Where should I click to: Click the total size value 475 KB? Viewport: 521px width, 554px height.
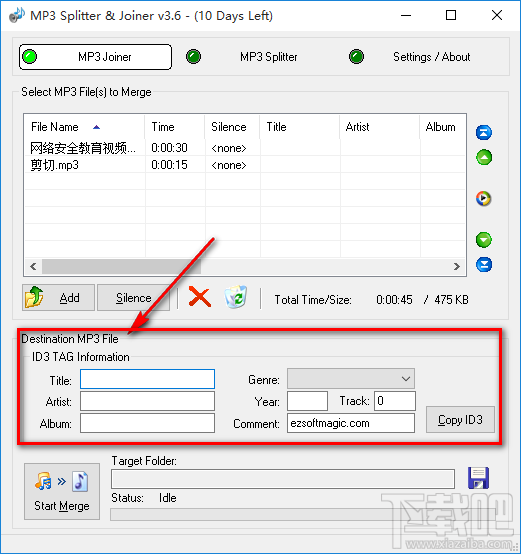451,300
